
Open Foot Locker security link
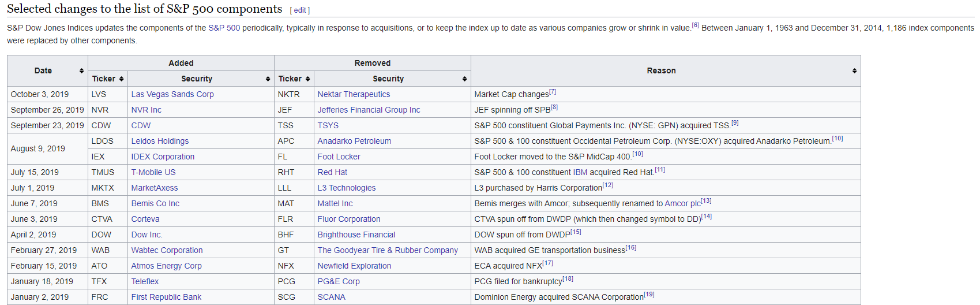[x=339, y=157]
